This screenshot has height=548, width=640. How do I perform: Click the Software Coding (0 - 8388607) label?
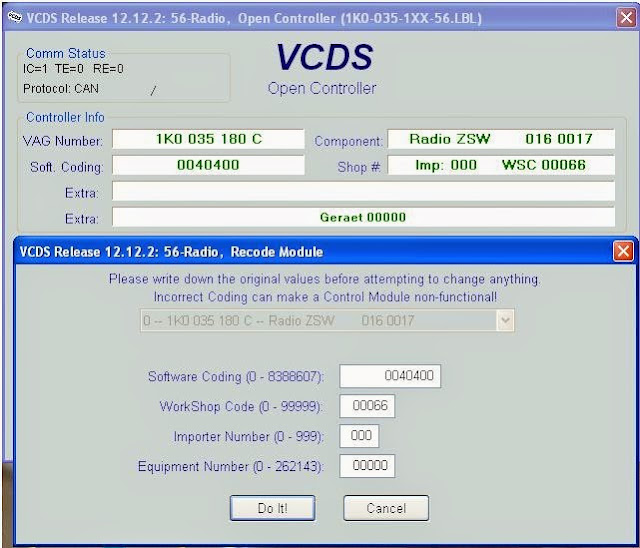pyautogui.click(x=236, y=376)
